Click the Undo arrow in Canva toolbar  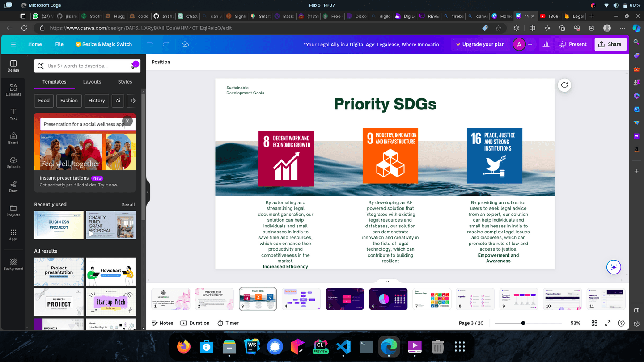point(150,44)
